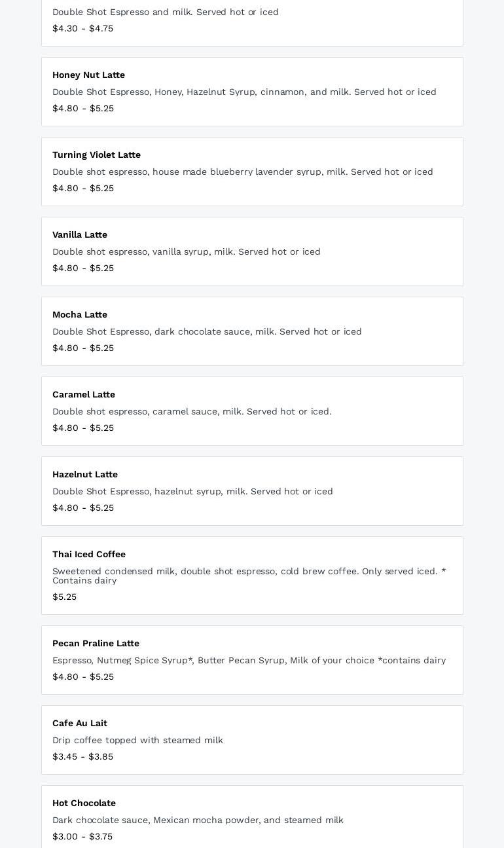Viewport: 504px width, 848px height.
Task: Click the dark chocolate sauce, milk description
Action: click(x=207, y=332)
